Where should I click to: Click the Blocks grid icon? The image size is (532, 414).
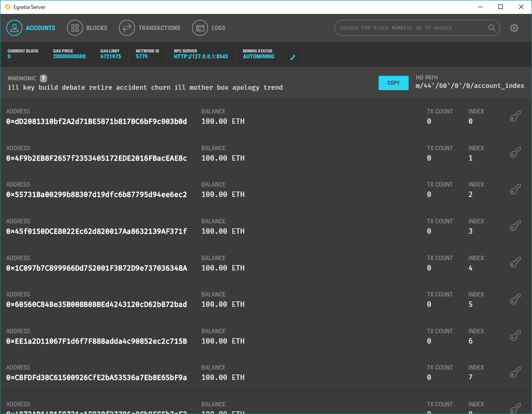(75, 27)
